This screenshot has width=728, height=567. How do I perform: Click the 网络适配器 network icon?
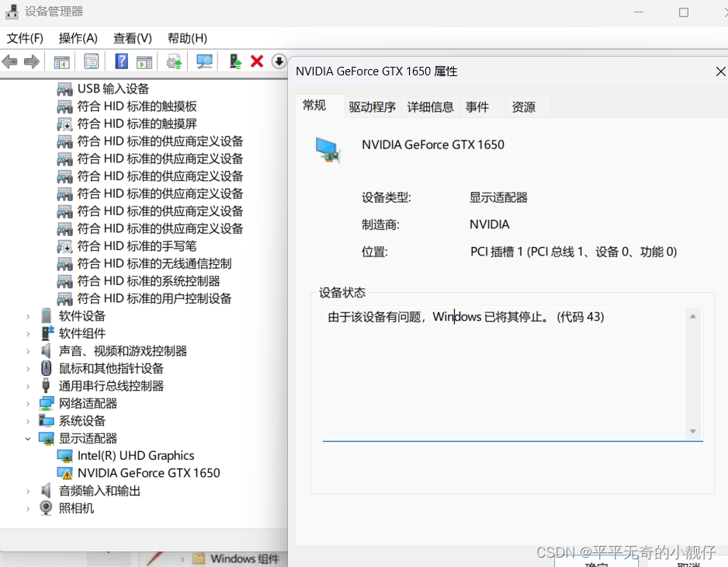[x=47, y=403]
